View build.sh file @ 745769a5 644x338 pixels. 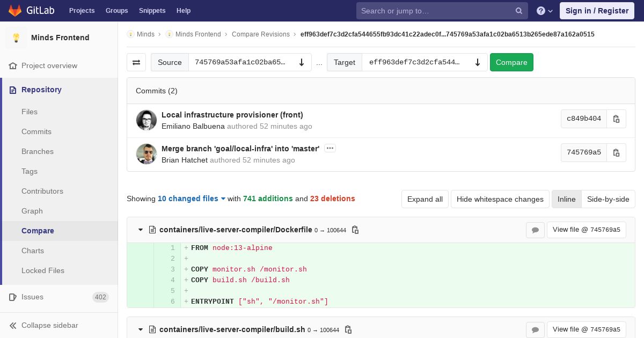[x=587, y=329]
